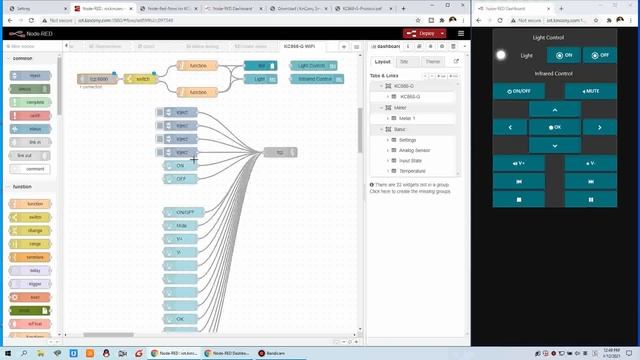640x360 pixels.
Task: Show the info sidebar tab icon
Action: pyautogui.click(x=408, y=47)
